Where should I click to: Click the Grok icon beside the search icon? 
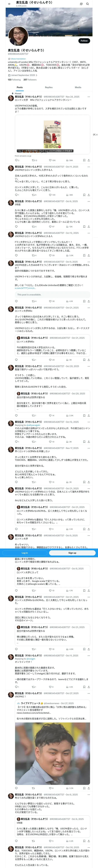click(81, 4)
